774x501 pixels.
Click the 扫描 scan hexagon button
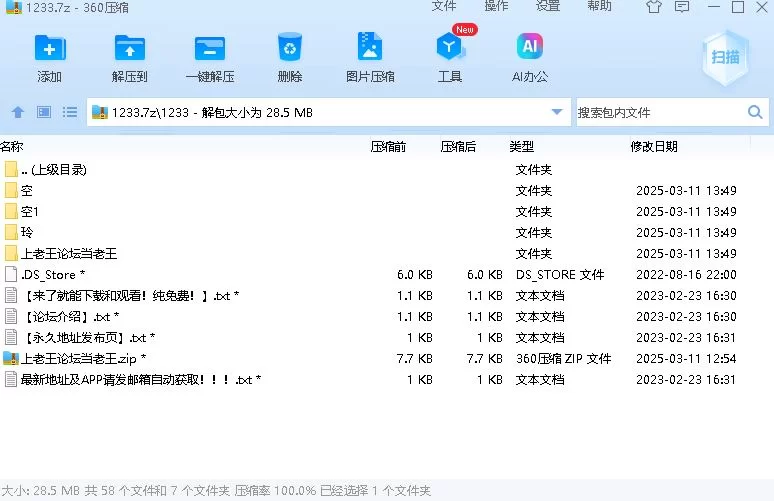point(725,57)
